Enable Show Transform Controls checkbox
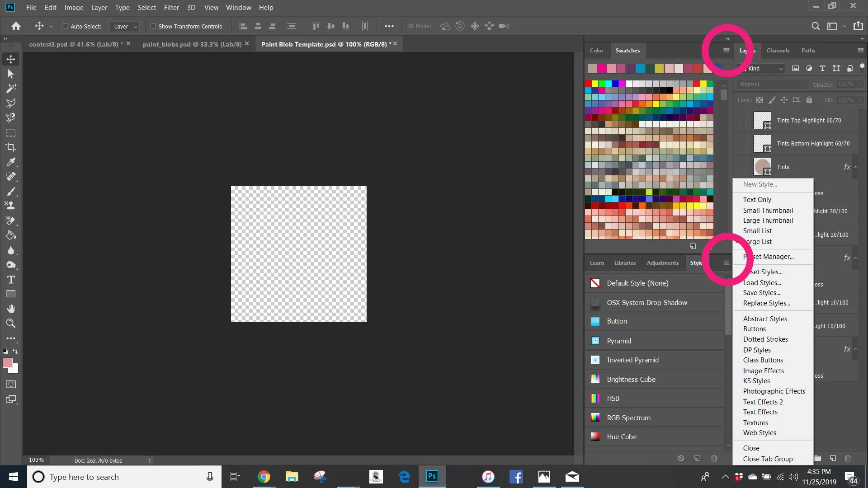Screen dimensions: 868x488 tap(153, 26)
